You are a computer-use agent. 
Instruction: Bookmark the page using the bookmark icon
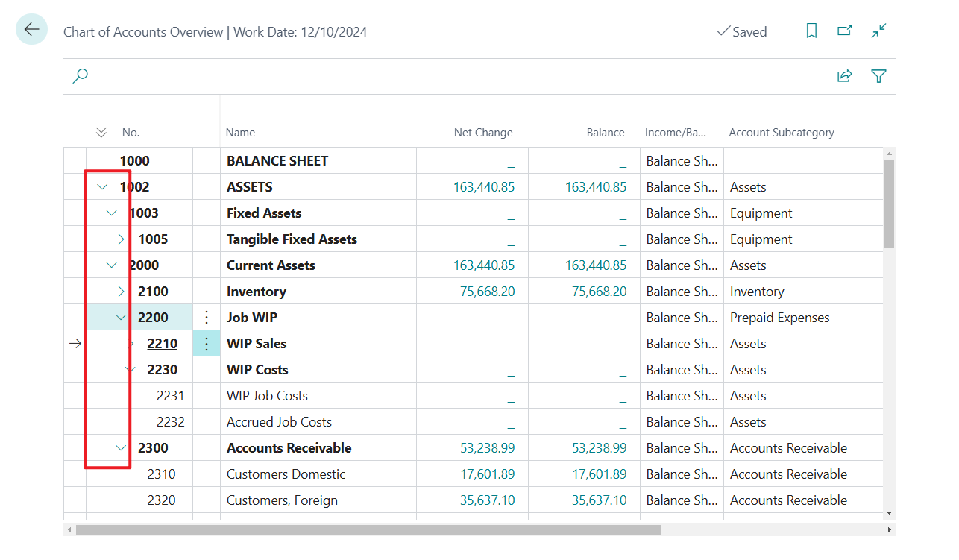click(811, 31)
